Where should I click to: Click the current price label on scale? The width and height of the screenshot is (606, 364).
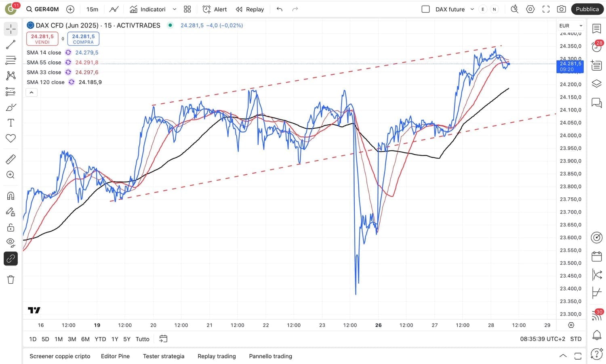[570, 66]
